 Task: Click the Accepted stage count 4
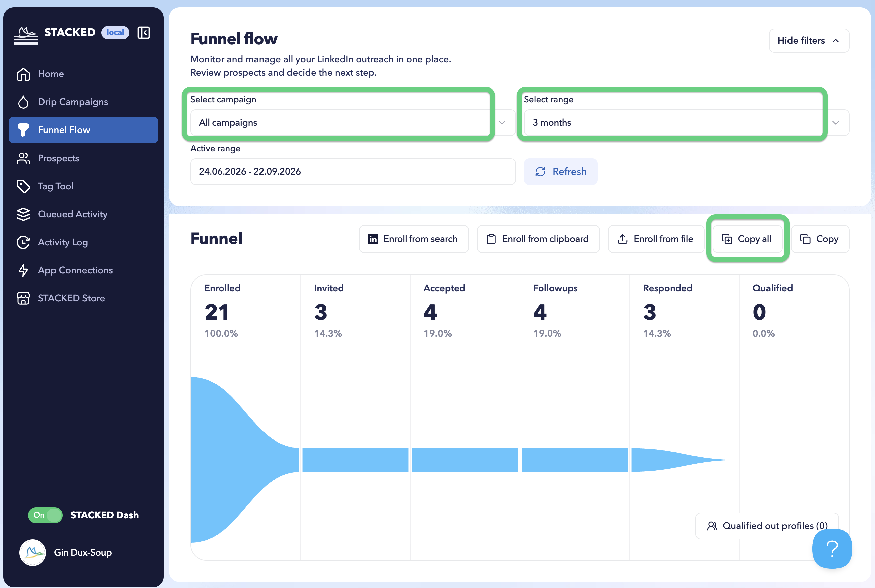(x=430, y=312)
